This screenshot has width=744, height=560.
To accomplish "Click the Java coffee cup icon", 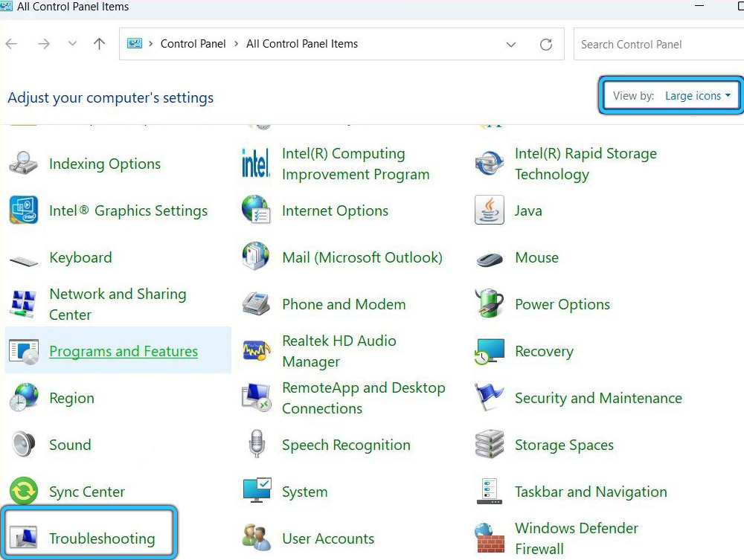I will pyautogui.click(x=489, y=210).
